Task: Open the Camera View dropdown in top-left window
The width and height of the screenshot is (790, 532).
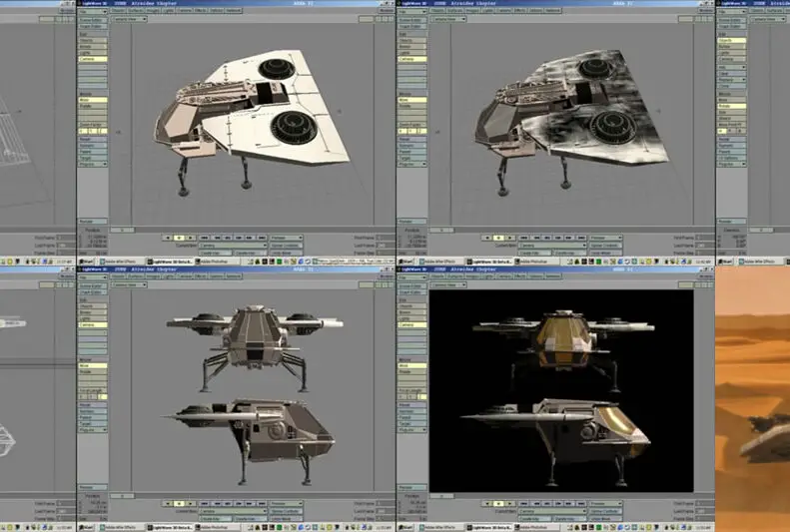Action: 129,18
